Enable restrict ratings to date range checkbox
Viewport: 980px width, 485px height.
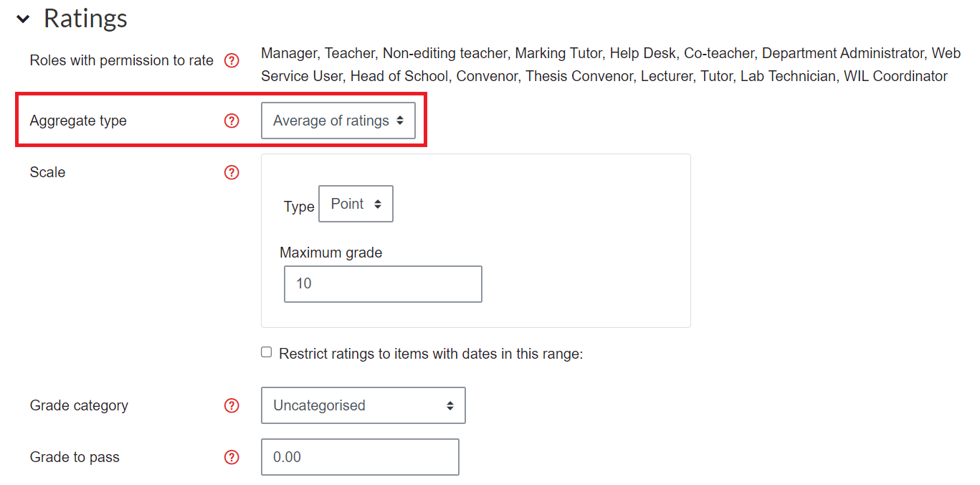[x=267, y=352]
